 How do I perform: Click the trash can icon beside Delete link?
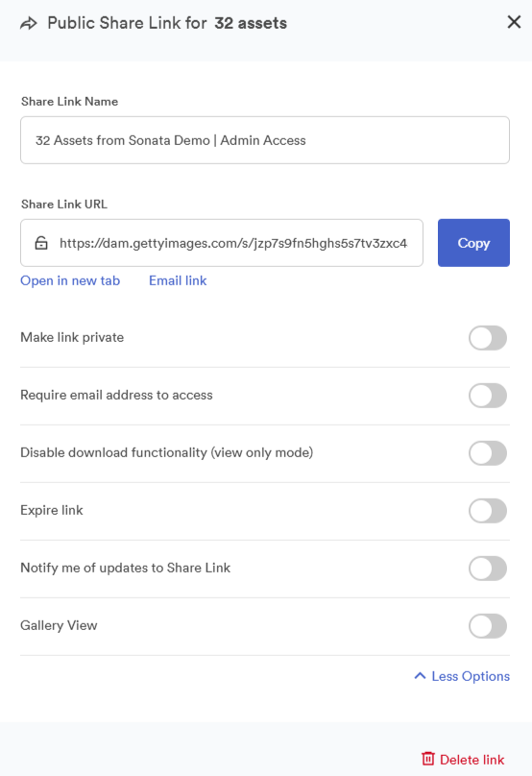428,759
